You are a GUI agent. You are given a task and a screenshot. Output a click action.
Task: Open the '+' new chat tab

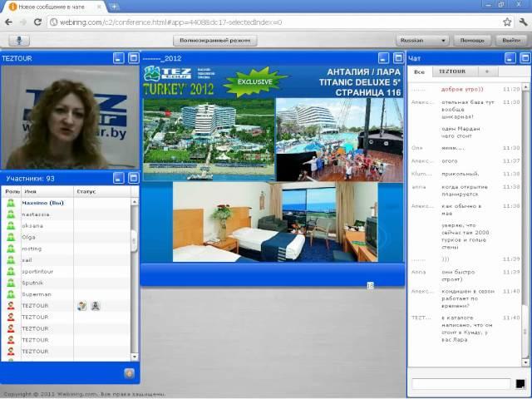(x=488, y=71)
